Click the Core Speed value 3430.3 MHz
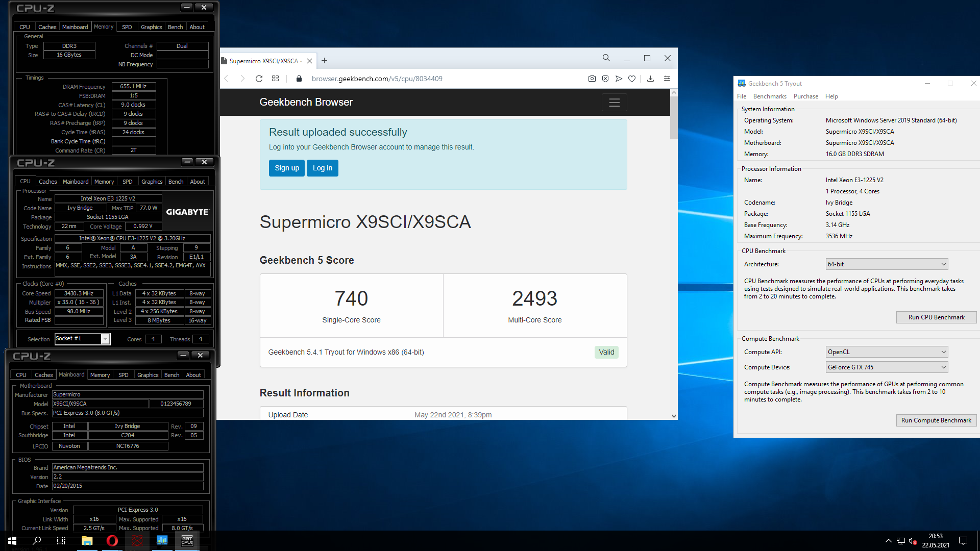The width and height of the screenshot is (980, 551). 79,293
